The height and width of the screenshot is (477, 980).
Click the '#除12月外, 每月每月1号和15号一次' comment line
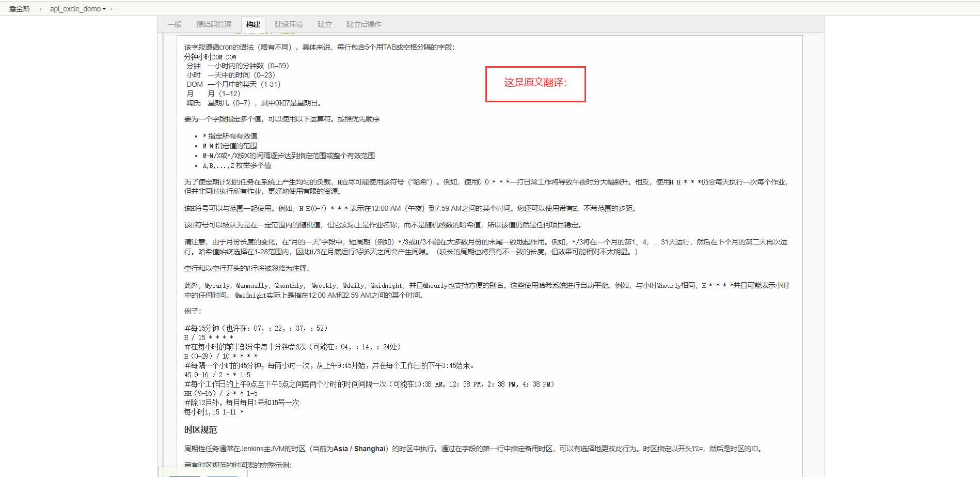coord(242,403)
